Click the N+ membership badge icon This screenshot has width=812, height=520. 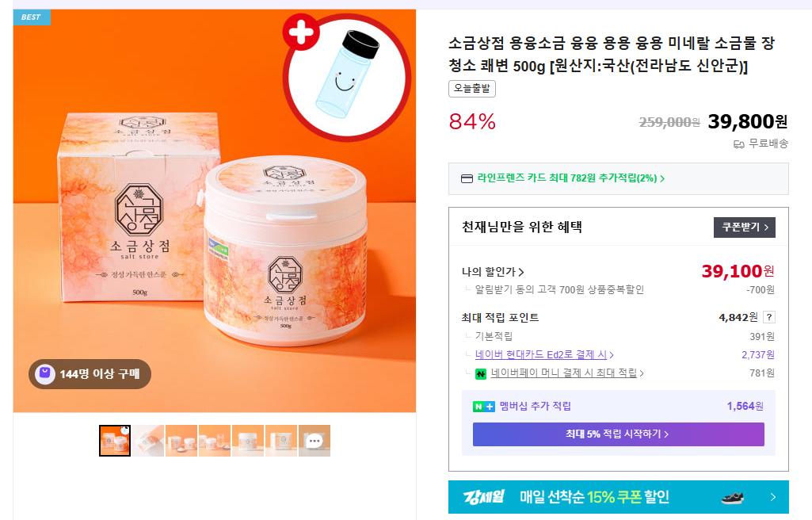click(x=484, y=407)
